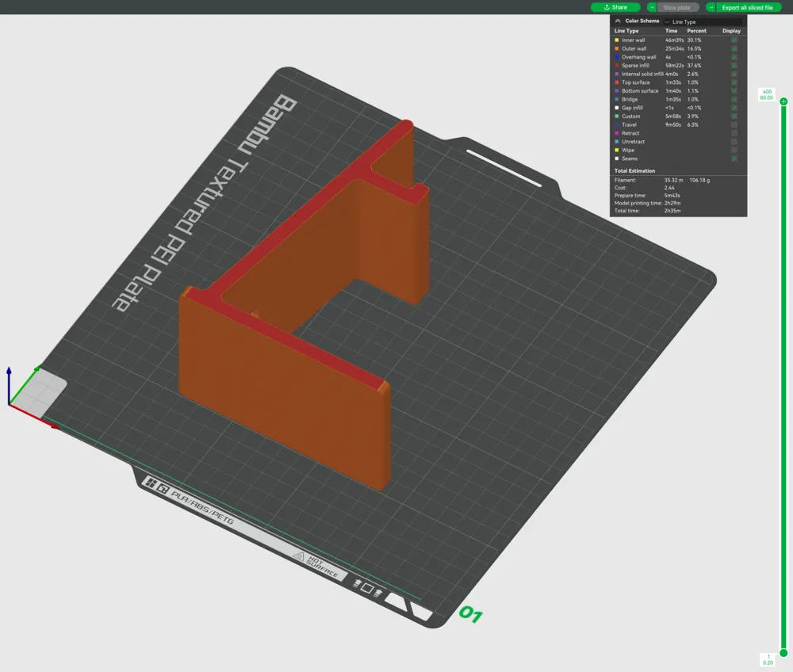Click the Wipe line type color icon
793x672 pixels.
coord(616,150)
